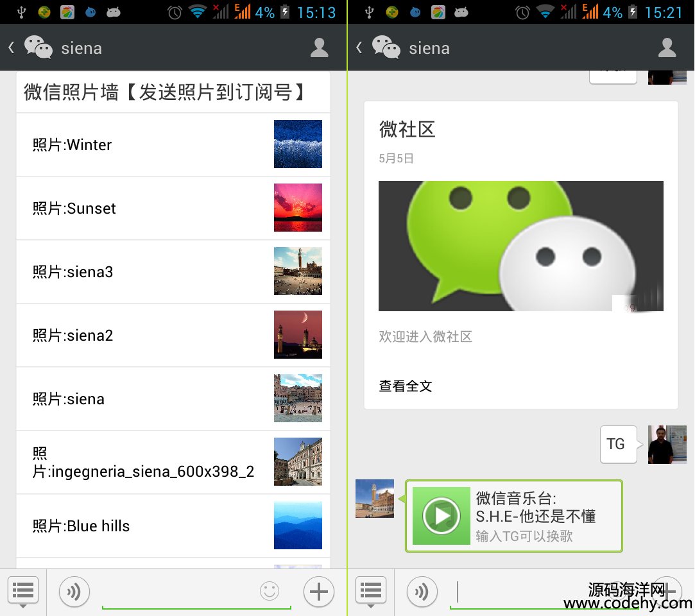
Task: Open the Sunset photo thumbnail
Action: (x=298, y=207)
